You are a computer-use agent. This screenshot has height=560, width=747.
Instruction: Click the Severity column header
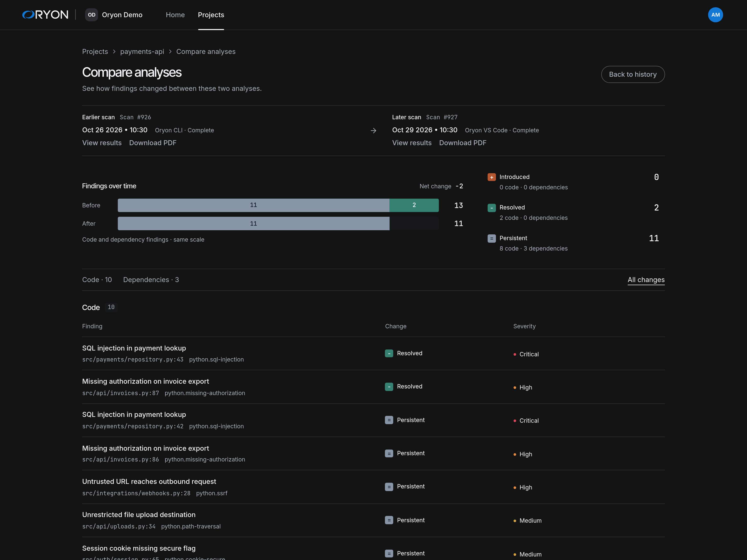tap(524, 326)
